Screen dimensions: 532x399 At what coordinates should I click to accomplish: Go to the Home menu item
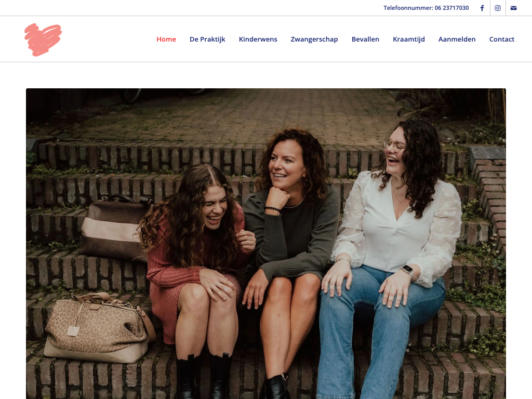[166, 39]
